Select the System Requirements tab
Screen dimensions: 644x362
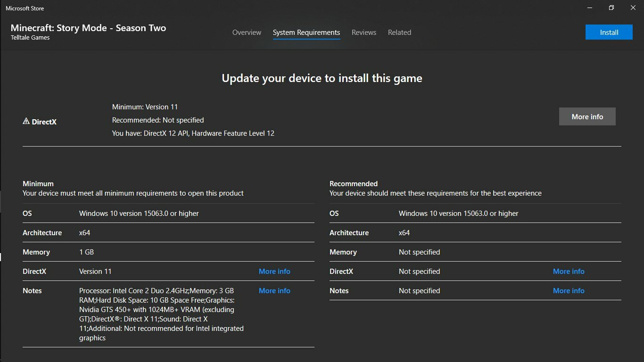tap(306, 33)
